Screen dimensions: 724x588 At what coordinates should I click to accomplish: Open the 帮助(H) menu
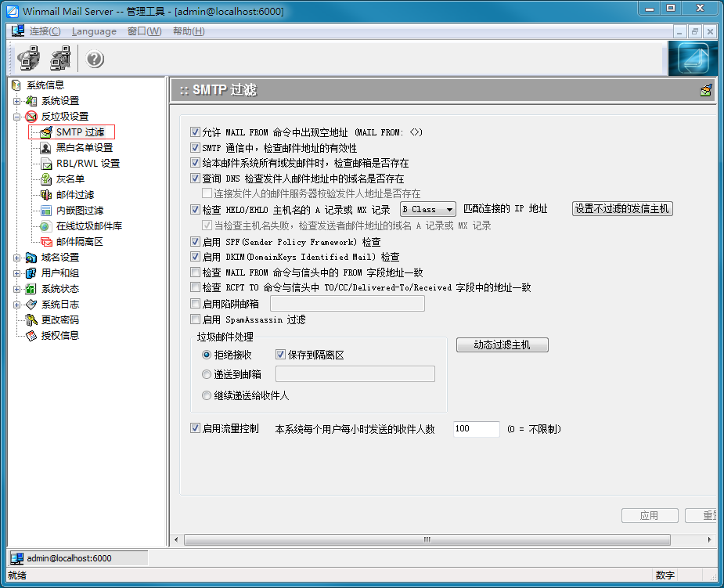click(x=189, y=31)
